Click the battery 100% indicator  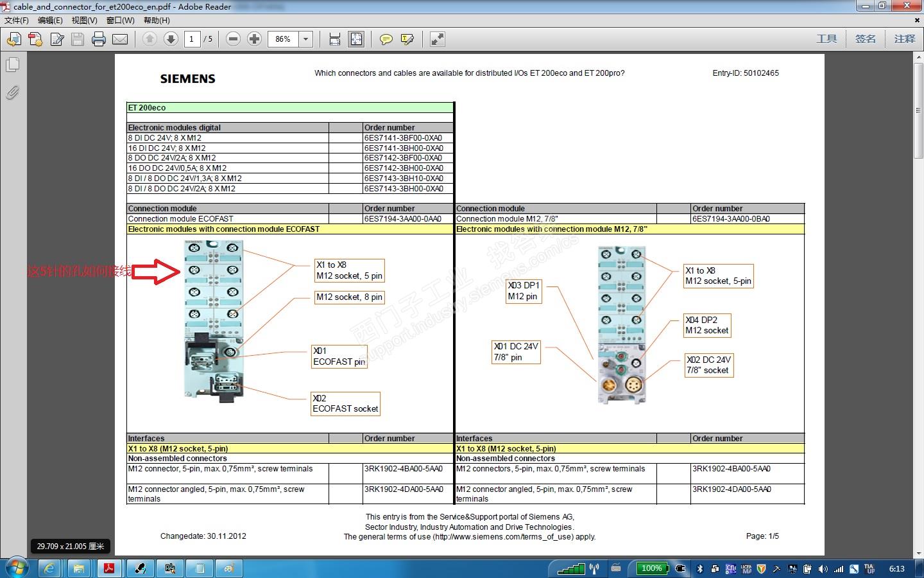click(x=652, y=568)
